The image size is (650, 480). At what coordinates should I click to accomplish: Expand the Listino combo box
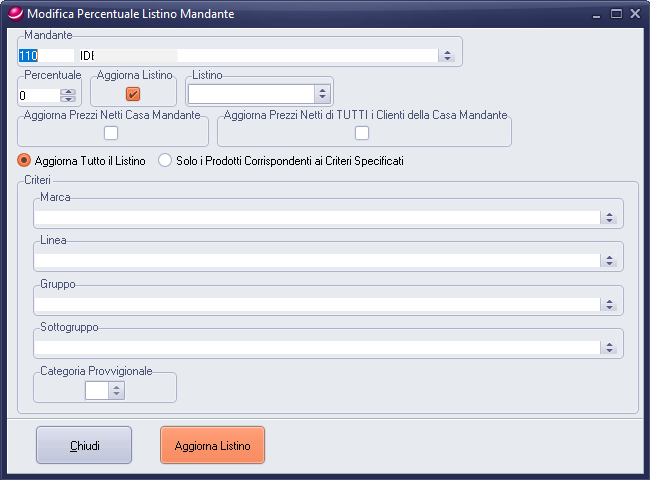tap(321, 94)
